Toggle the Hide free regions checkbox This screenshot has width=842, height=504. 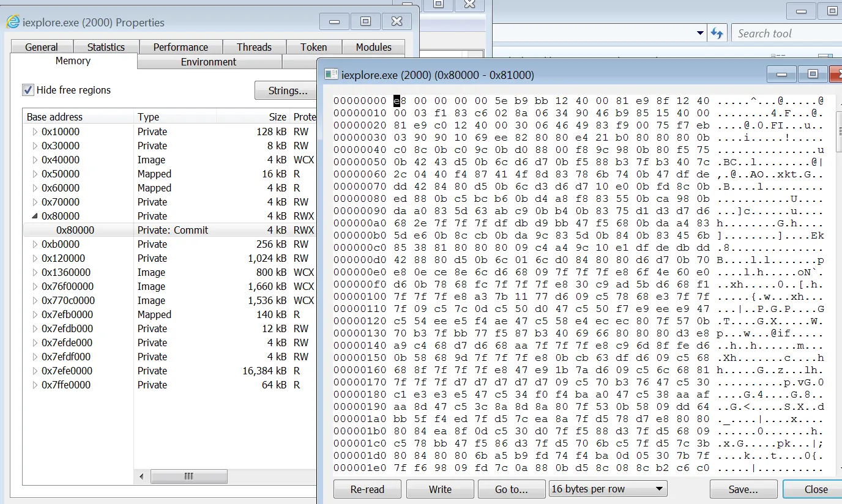(x=28, y=90)
